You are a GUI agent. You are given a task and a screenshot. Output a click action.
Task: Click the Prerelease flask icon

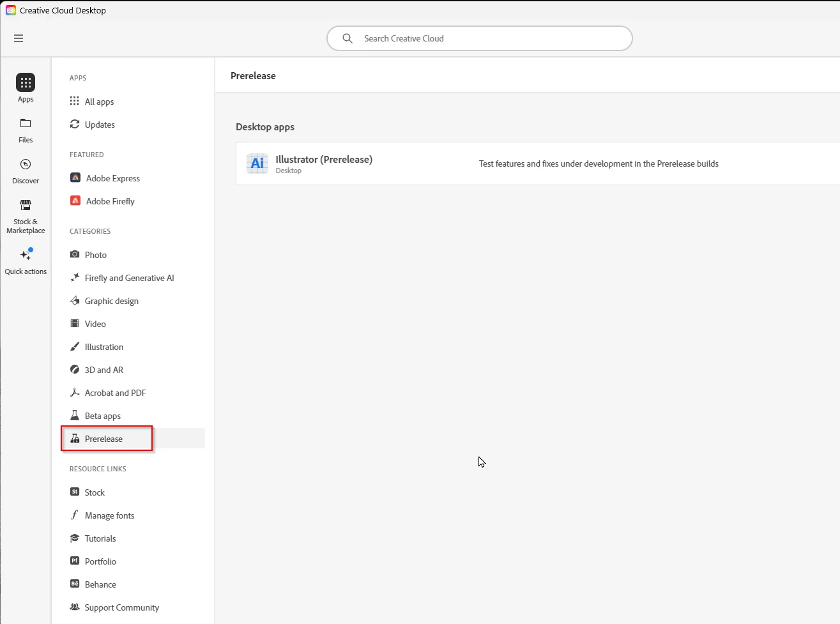tap(75, 439)
